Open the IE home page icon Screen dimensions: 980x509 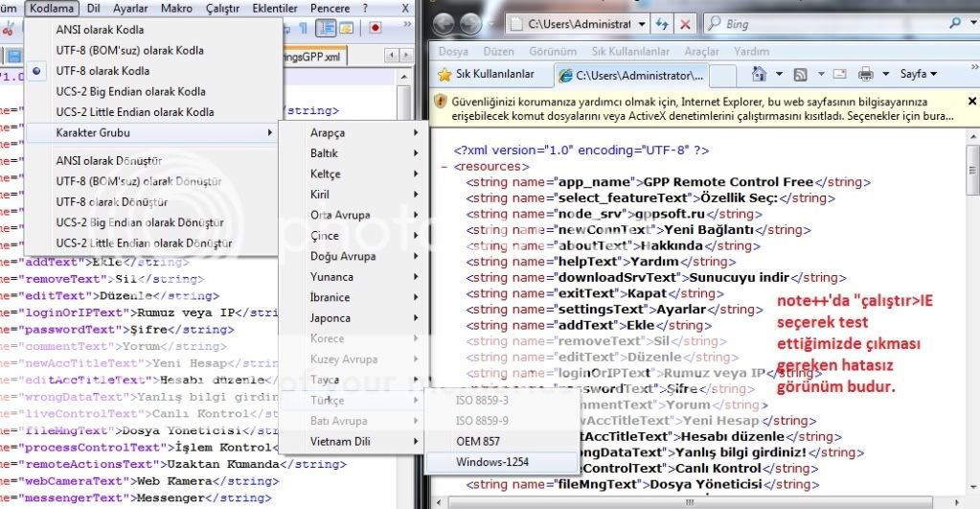(x=759, y=74)
